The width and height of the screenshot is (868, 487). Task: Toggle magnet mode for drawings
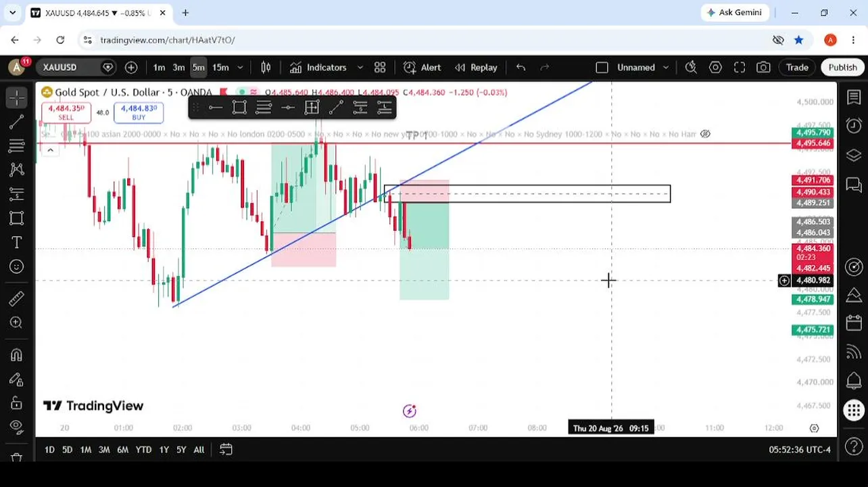click(x=17, y=355)
